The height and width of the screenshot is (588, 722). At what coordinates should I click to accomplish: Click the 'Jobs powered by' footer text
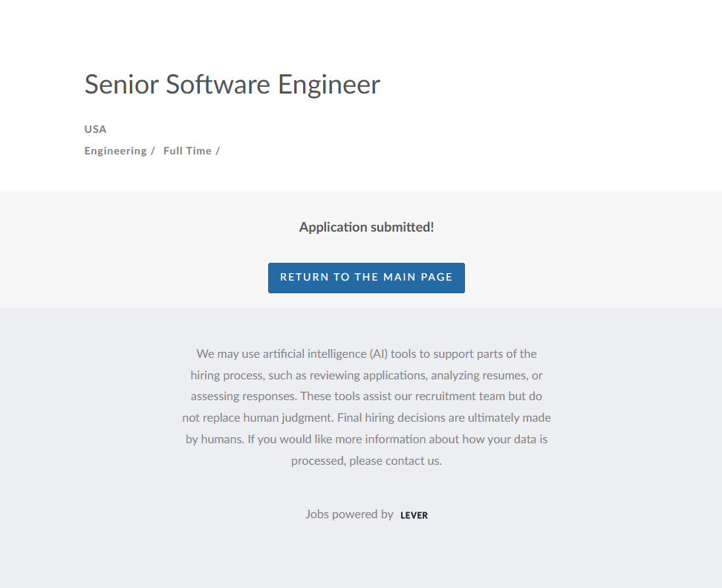(x=349, y=514)
